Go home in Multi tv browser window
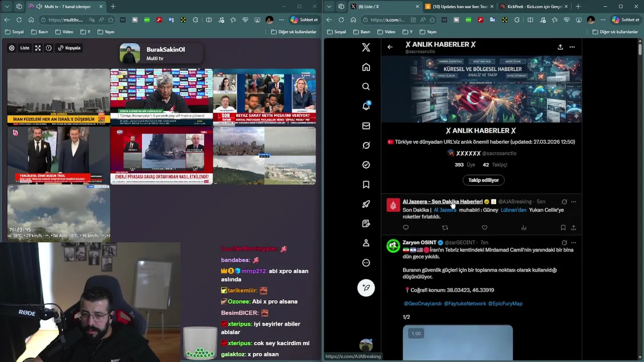 point(31,20)
